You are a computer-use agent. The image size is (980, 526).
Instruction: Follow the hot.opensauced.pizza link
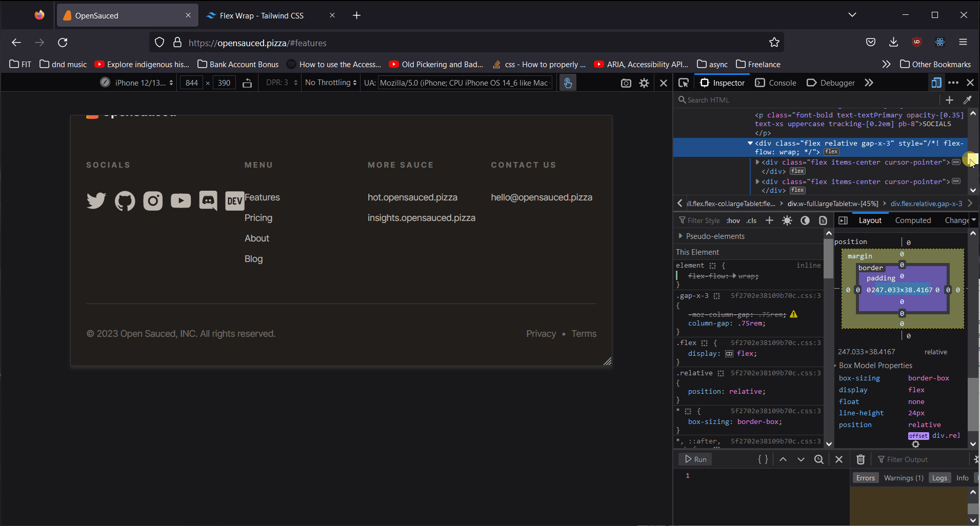pyautogui.click(x=412, y=197)
